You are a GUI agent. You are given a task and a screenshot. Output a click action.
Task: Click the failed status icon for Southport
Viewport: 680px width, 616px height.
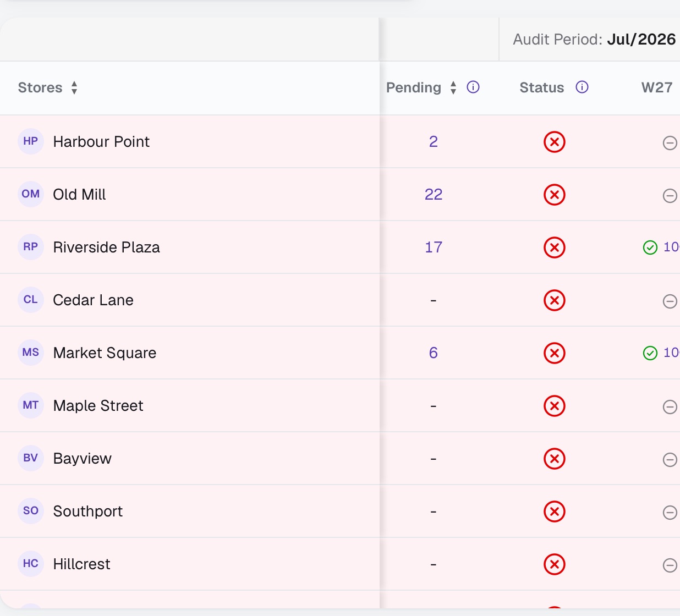555,512
